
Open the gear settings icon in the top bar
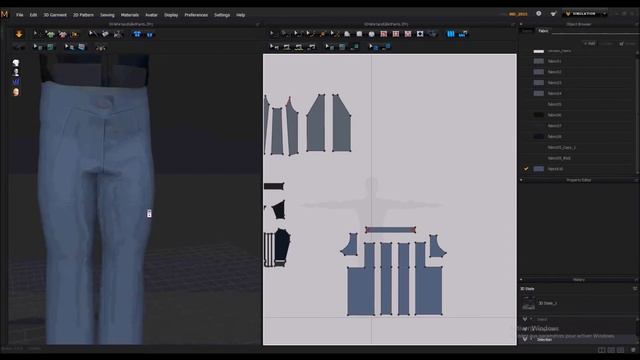point(539,13)
